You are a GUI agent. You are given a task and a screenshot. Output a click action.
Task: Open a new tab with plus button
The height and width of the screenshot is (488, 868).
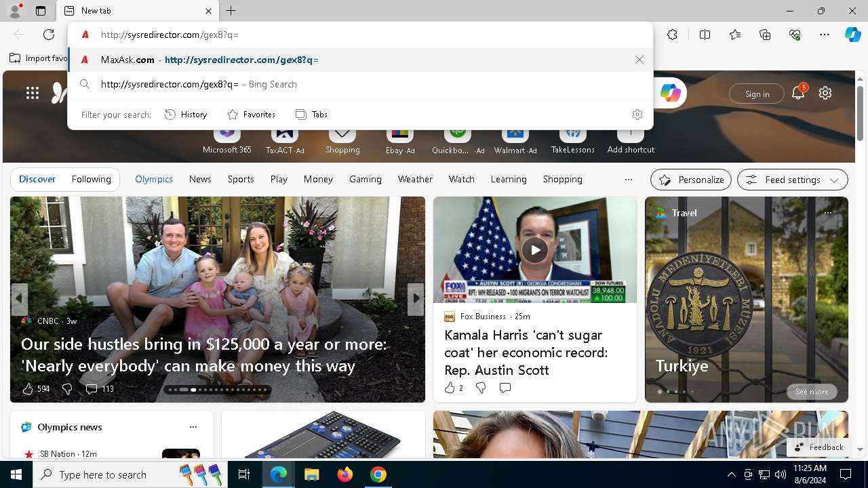231,11
